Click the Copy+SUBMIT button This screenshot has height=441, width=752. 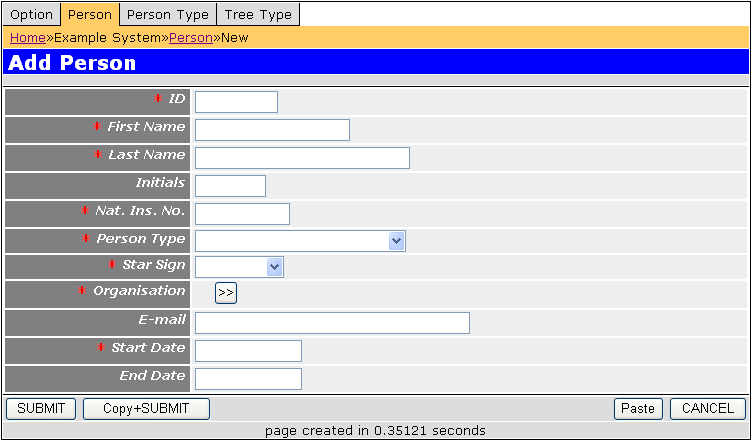click(146, 409)
